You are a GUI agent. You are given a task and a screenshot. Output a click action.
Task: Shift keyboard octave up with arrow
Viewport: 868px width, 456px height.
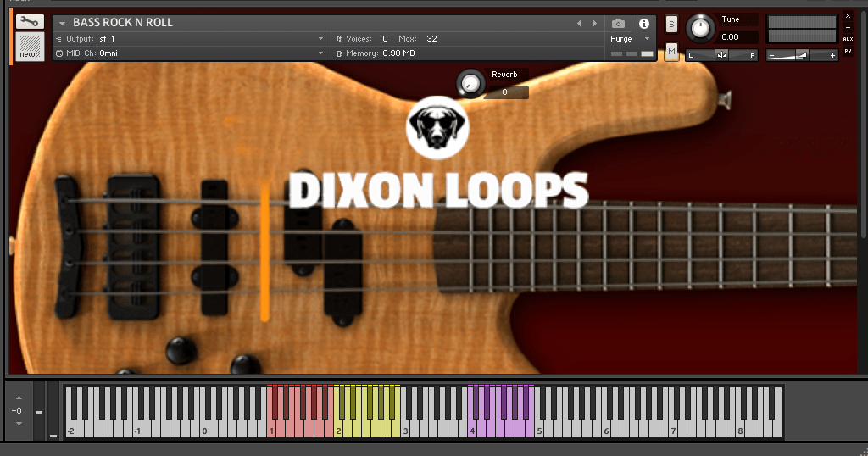pyautogui.click(x=19, y=397)
